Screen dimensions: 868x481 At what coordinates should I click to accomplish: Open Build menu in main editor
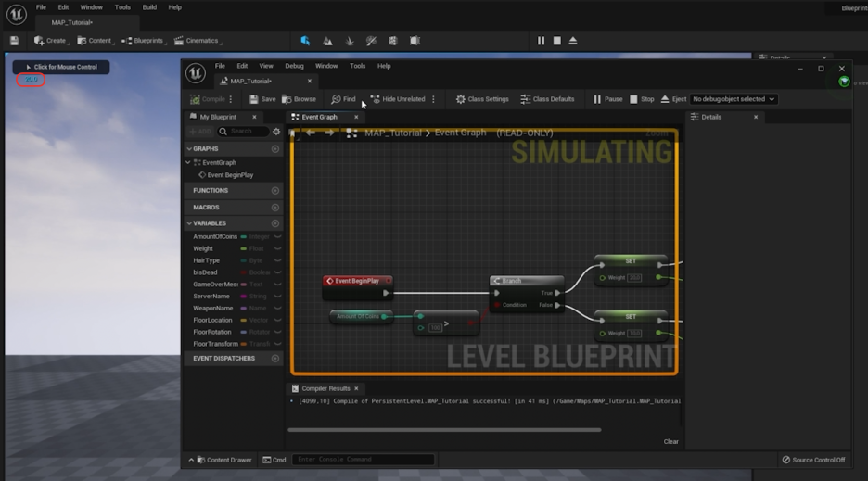point(149,7)
